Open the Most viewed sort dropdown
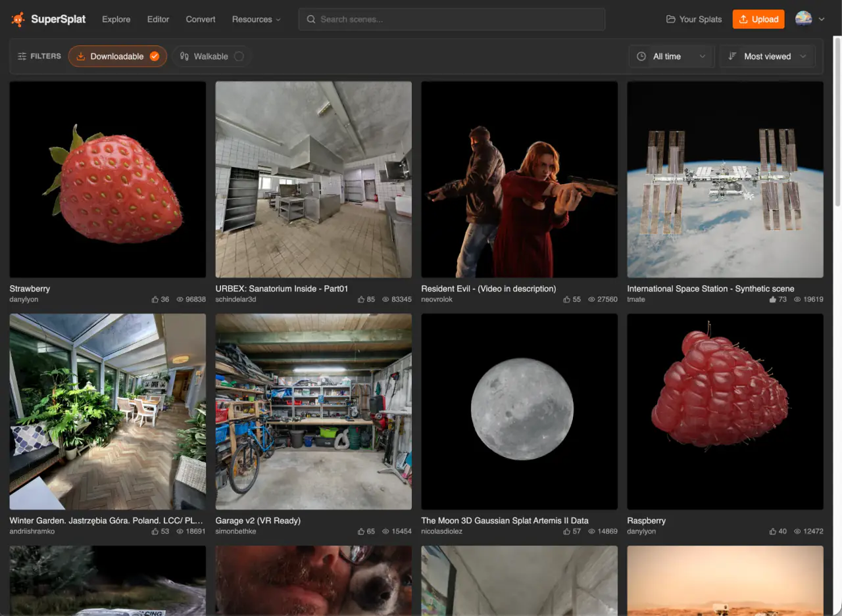Screen dimensions: 842x616 (767, 57)
